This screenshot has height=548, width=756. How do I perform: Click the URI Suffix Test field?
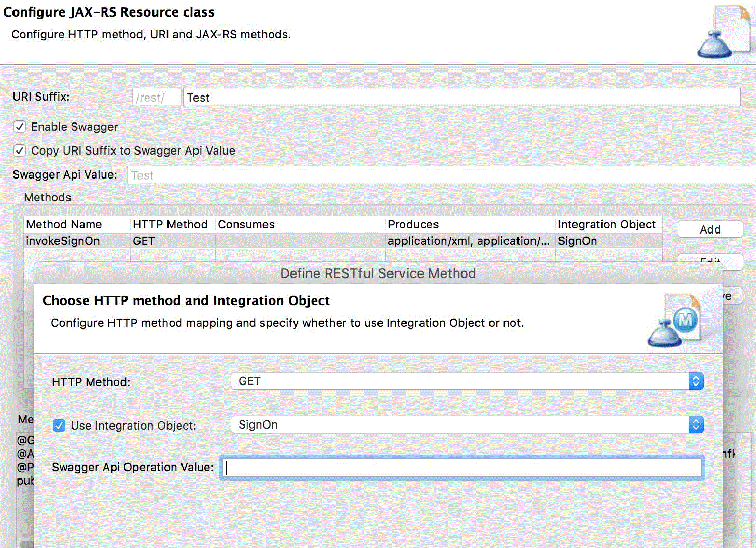[461, 98]
